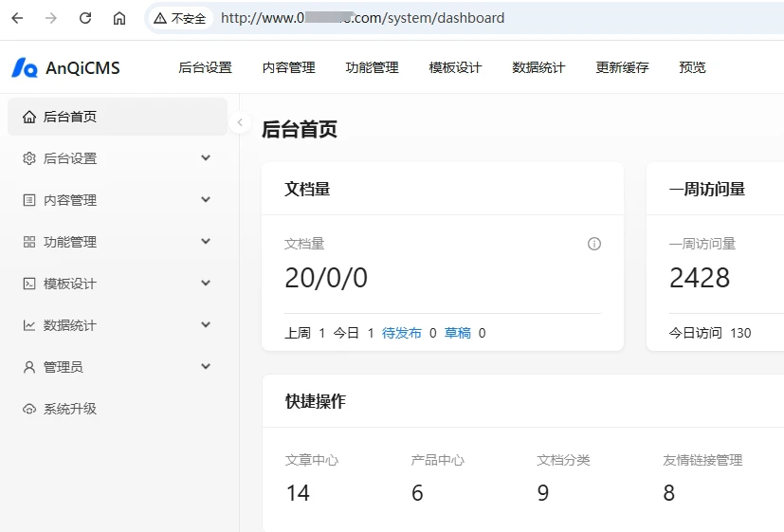
Task: Click the 一周访问量 card title
Action: pyautogui.click(x=707, y=189)
